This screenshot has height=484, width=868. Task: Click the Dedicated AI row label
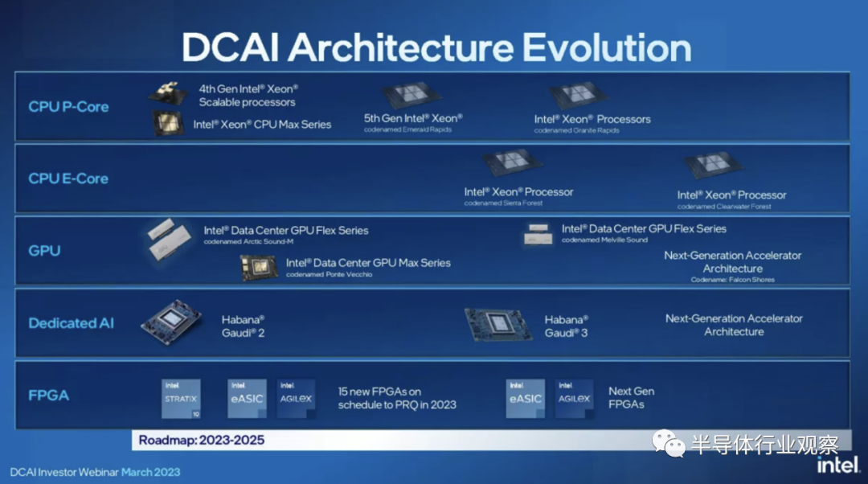click(x=71, y=323)
